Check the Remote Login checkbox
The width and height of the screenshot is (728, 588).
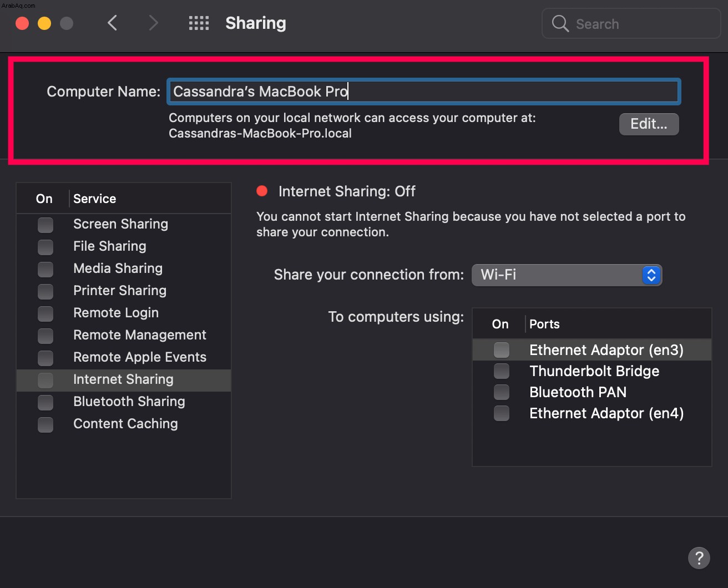(x=46, y=313)
